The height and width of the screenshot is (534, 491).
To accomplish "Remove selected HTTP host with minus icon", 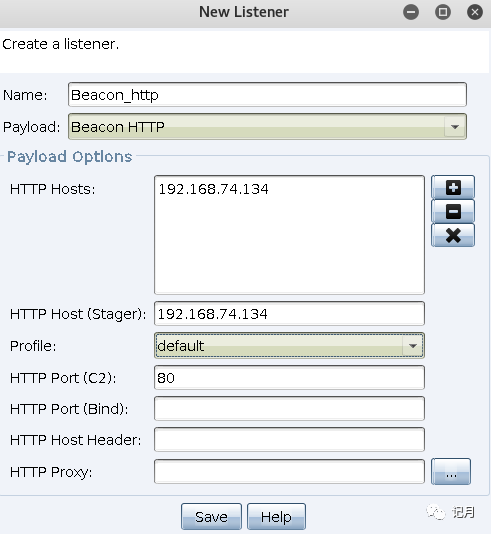I will tap(453, 211).
